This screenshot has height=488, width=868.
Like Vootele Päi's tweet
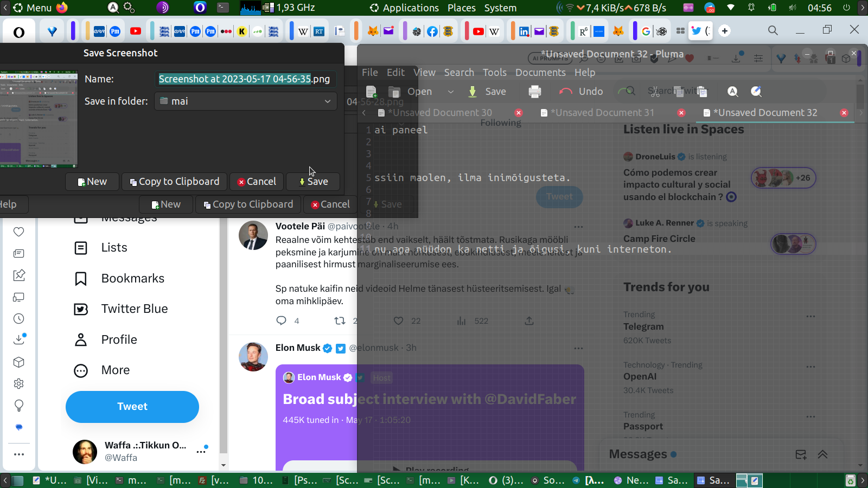pyautogui.click(x=398, y=320)
